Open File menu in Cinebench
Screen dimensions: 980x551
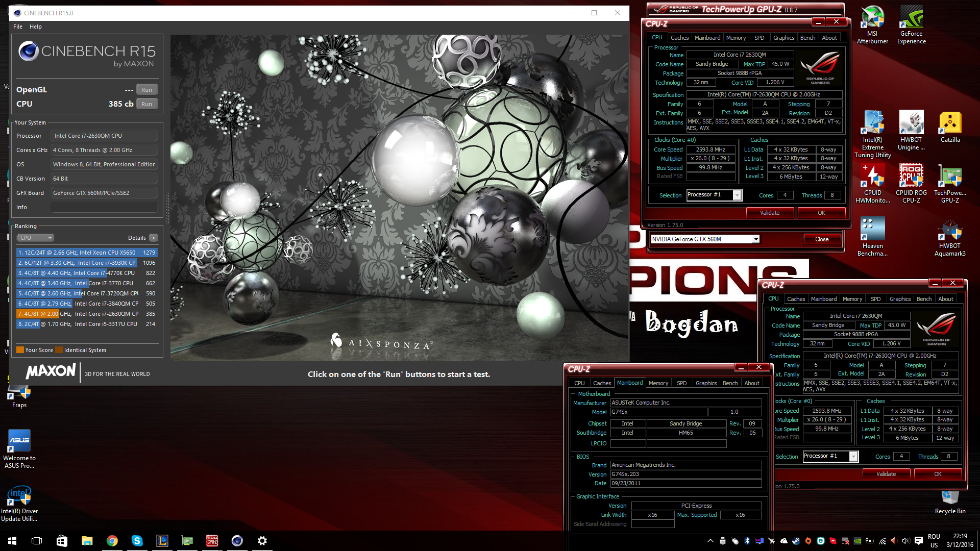click(18, 27)
